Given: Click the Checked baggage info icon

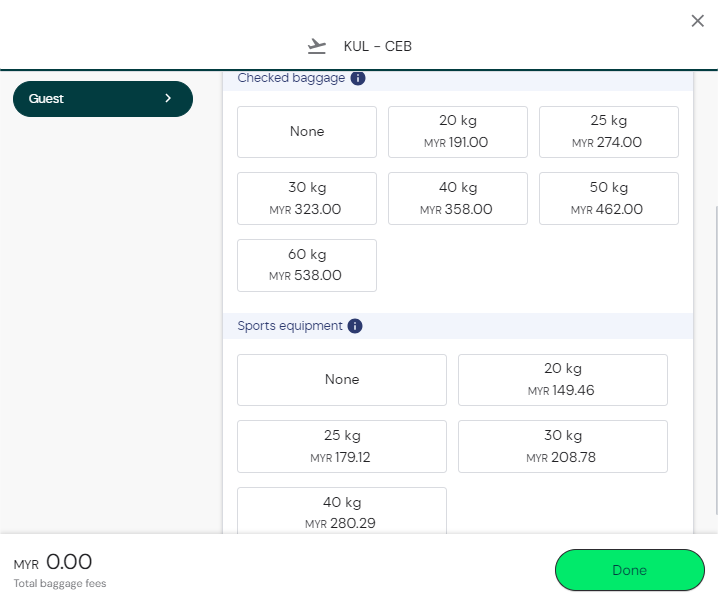Looking at the screenshot, I should tap(358, 78).
